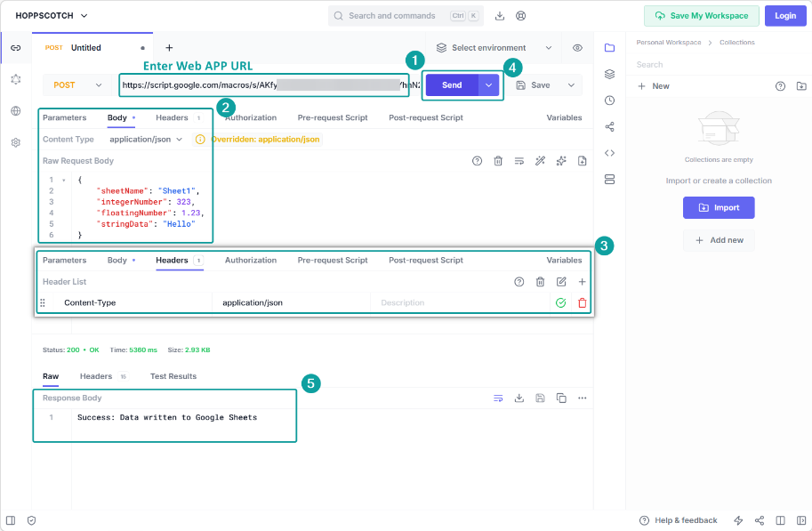Expand the Send button options arrow
Screen dimensions: 812x531
490,85
